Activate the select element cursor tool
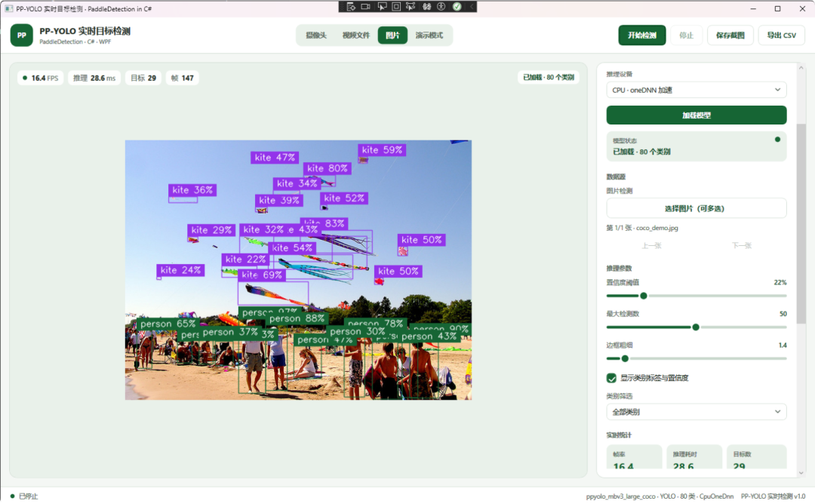The image size is (815, 504). (x=382, y=7)
